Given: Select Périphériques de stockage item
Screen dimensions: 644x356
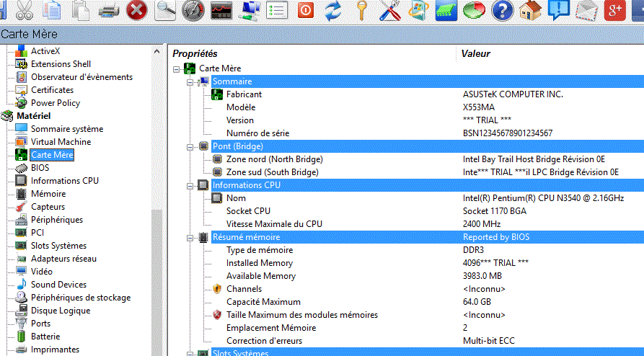Looking at the screenshot, I should pyautogui.click(x=81, y=298).
